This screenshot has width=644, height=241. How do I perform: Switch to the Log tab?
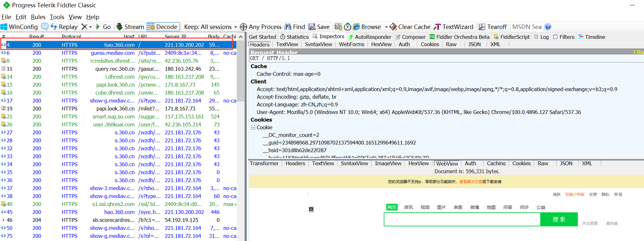(542, 37)
